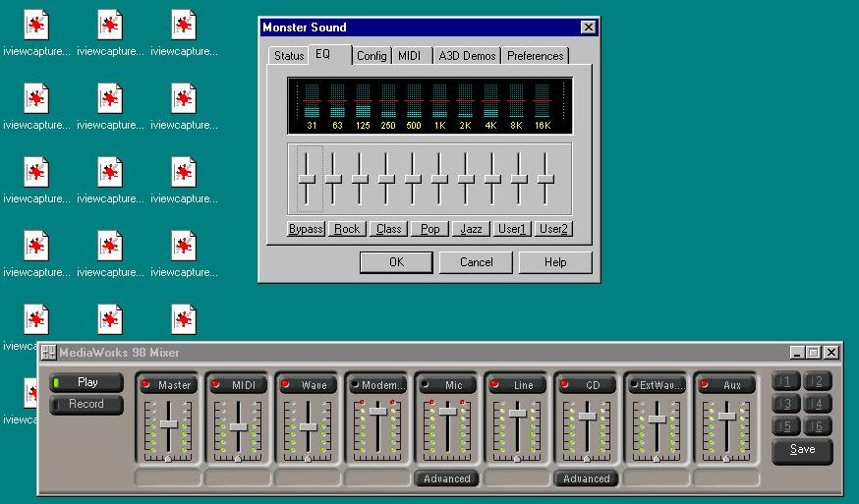Viewport: 859px width, 504px height.
Task: Open Advanced settings under the Mic channel
Action: coord(447,478)
